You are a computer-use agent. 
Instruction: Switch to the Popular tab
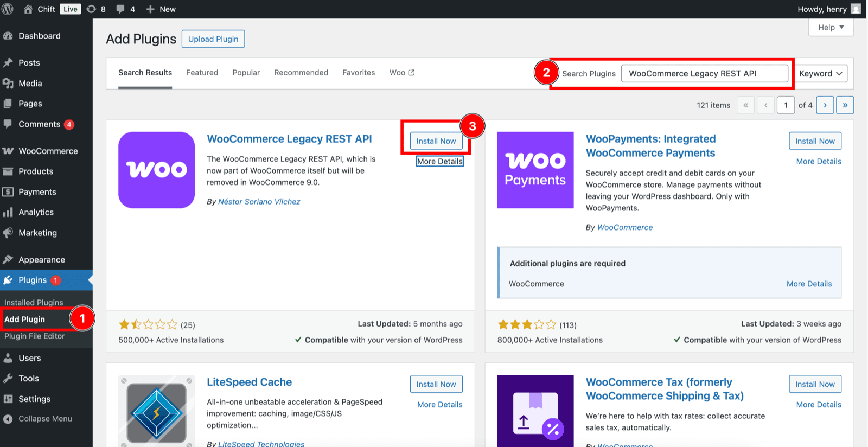coord(246,73)
